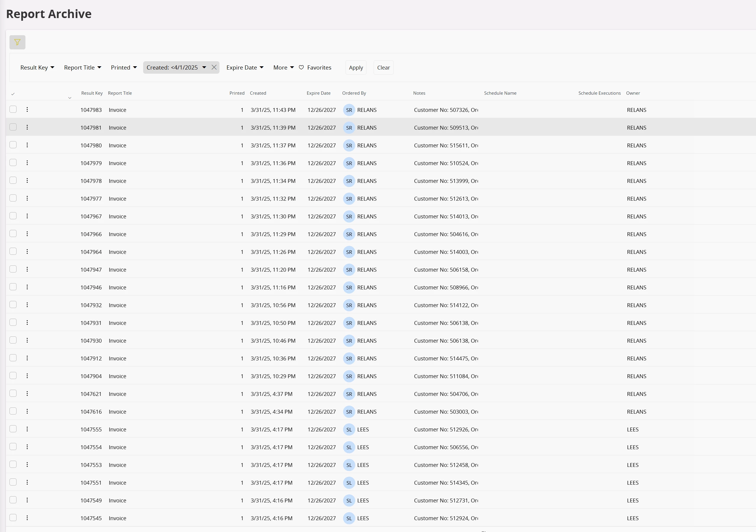Click the Schedule Executions column header
The image size is (756, 532).
pyautogui.click(x=599, y=93)
